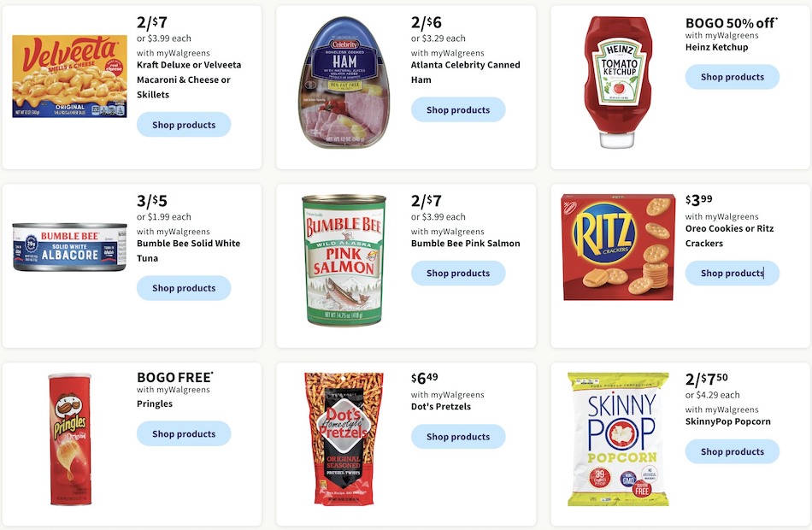Click Shop products under Atlanta Celebrity Canned Ham
The width and height of the screenshot is (812, 530).
pyautogui.click(x=458, y=109)
